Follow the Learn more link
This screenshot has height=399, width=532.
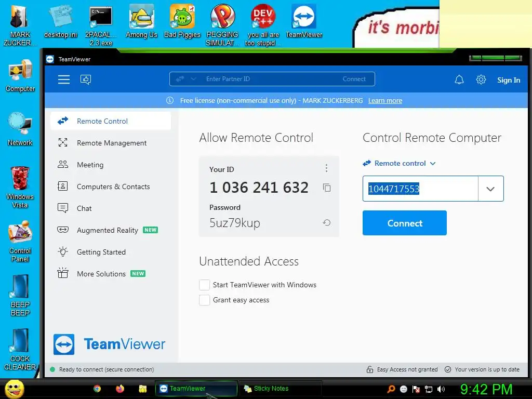[385, 100]
